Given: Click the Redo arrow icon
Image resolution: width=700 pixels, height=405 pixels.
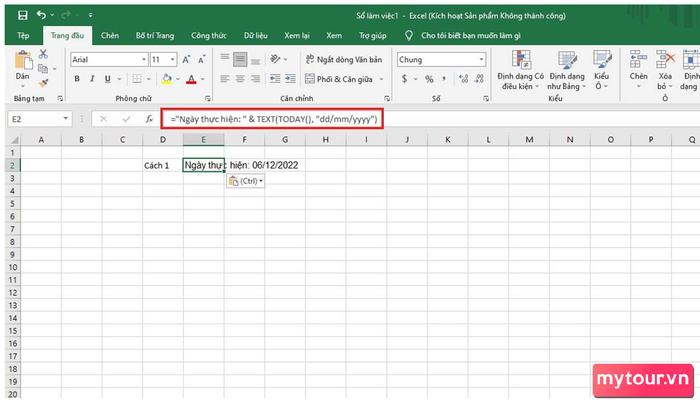Looking at the screenshot, I should (x=66, y=15).
